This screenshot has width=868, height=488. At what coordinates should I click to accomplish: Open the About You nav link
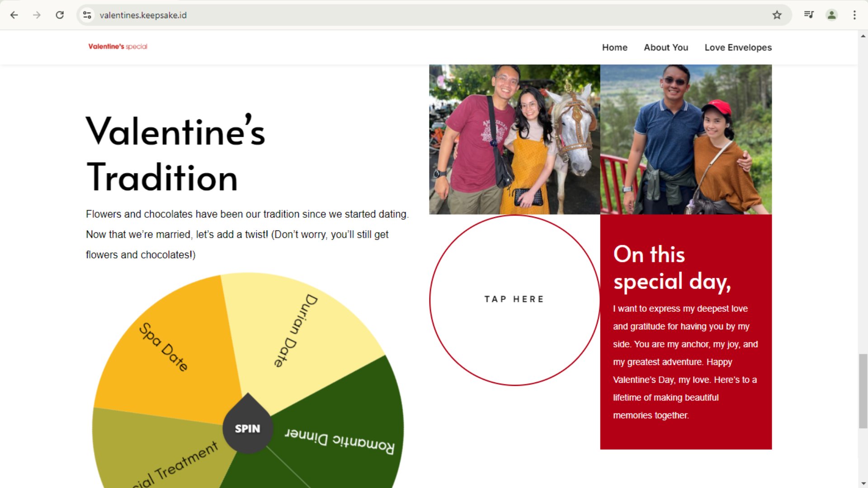pos(666,47)
